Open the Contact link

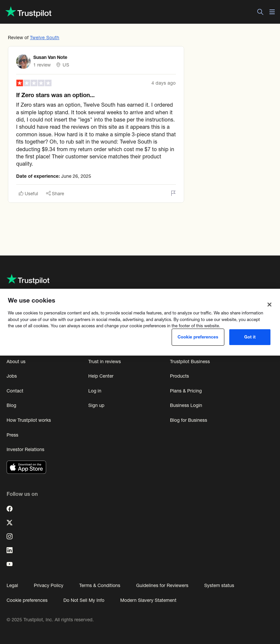pos(15,391)
